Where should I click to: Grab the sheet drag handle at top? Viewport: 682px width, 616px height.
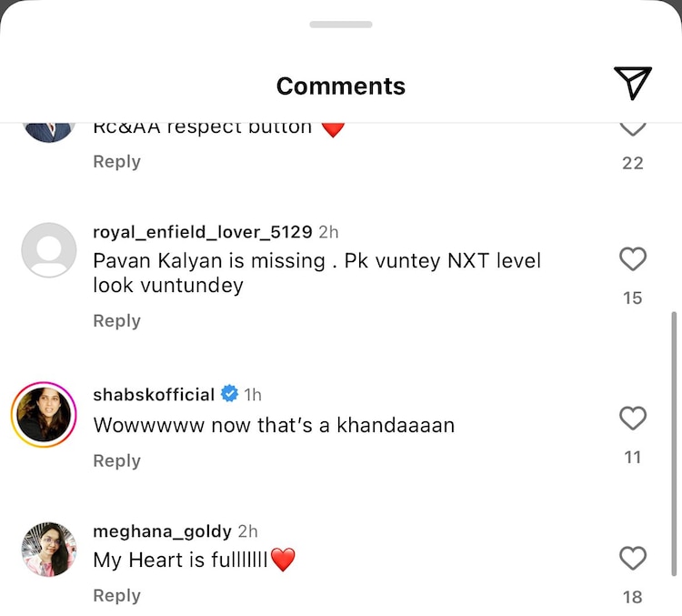coord(341,25)
